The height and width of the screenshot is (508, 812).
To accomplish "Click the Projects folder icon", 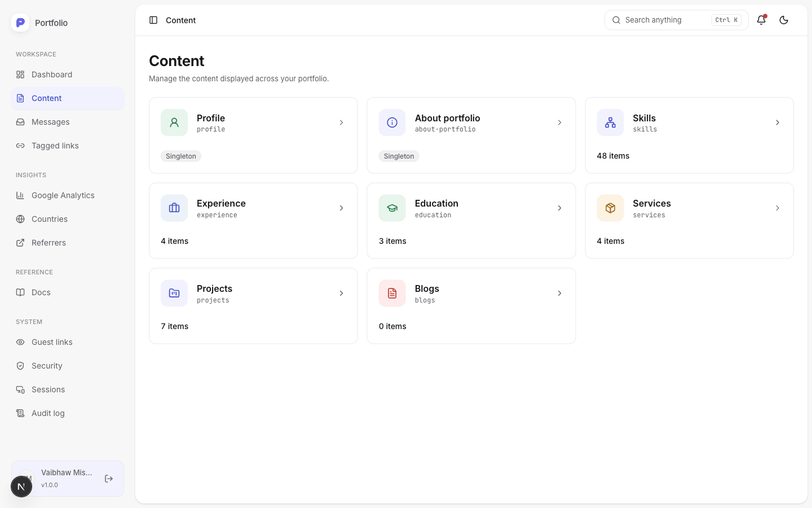I will pyautogui.click(x=174, y=294).
